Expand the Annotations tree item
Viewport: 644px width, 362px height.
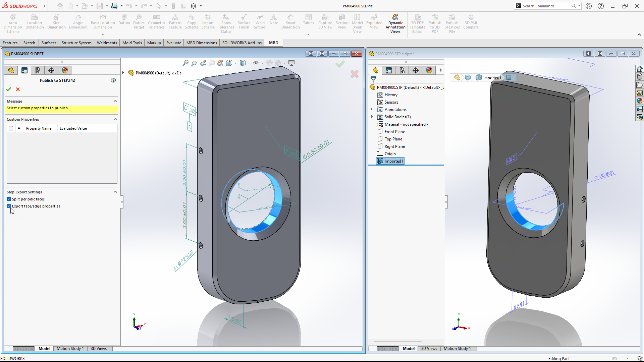pyautogui.click(x=372, y=109)
